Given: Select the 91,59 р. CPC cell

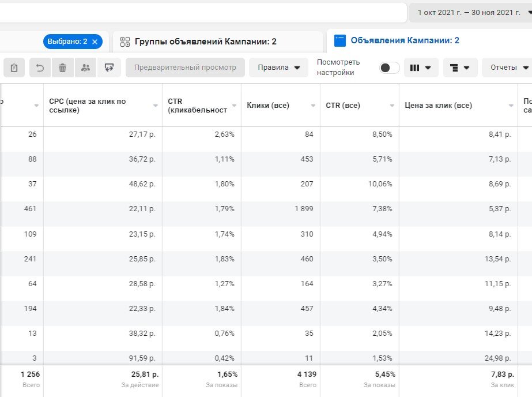Looking at the screenshot, I should (x=142, y=358).
